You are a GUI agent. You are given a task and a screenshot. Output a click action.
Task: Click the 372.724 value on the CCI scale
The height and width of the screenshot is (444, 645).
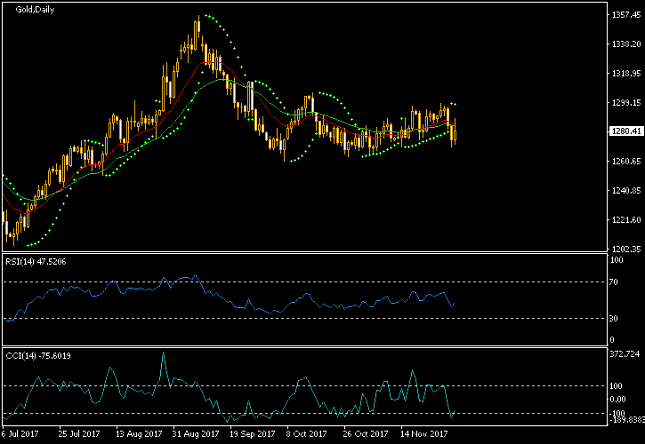pos(624,354)
